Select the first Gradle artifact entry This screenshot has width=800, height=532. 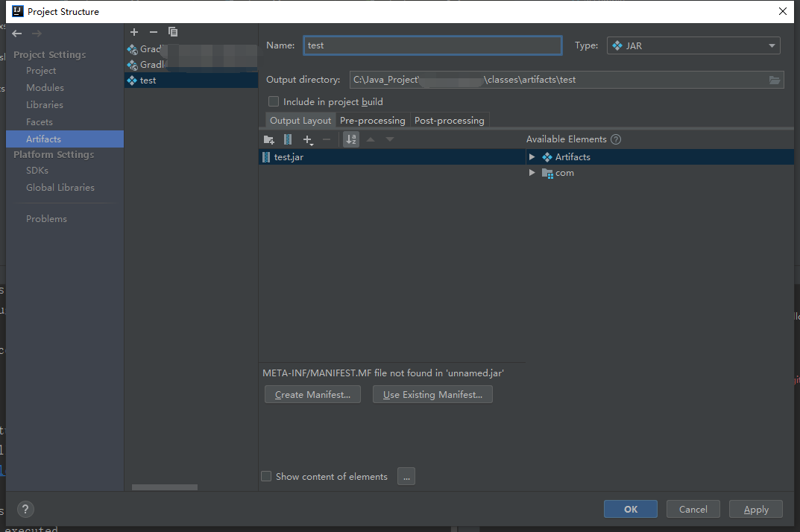coord(192,49)
